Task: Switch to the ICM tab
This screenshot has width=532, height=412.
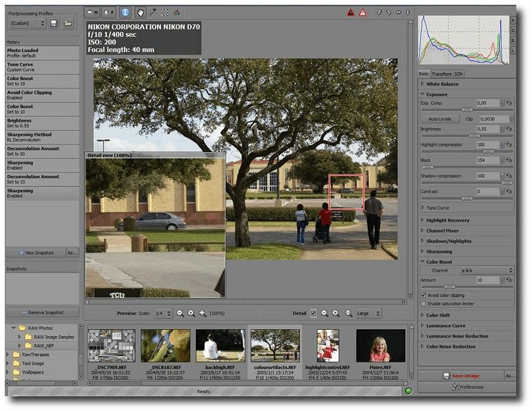Action: pyautogui.click(x=458, y=74)
